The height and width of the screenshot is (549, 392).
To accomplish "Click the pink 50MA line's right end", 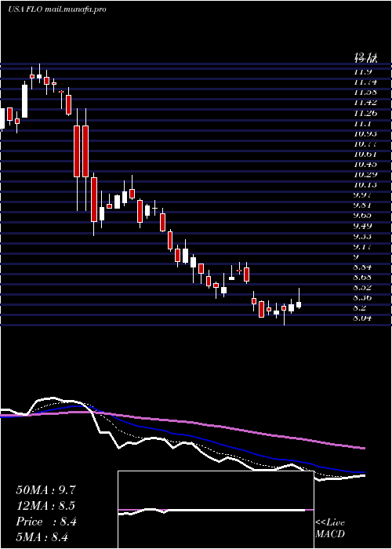I will tap(364, 448).
